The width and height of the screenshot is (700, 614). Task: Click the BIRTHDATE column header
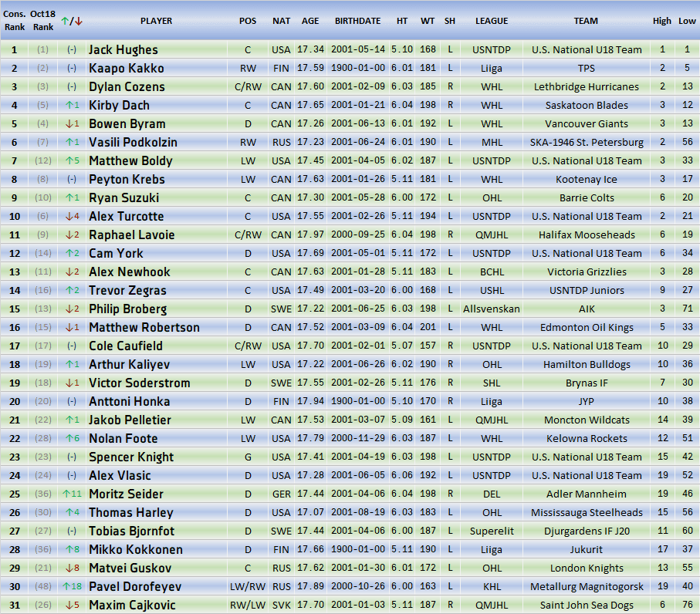(357, 21)
